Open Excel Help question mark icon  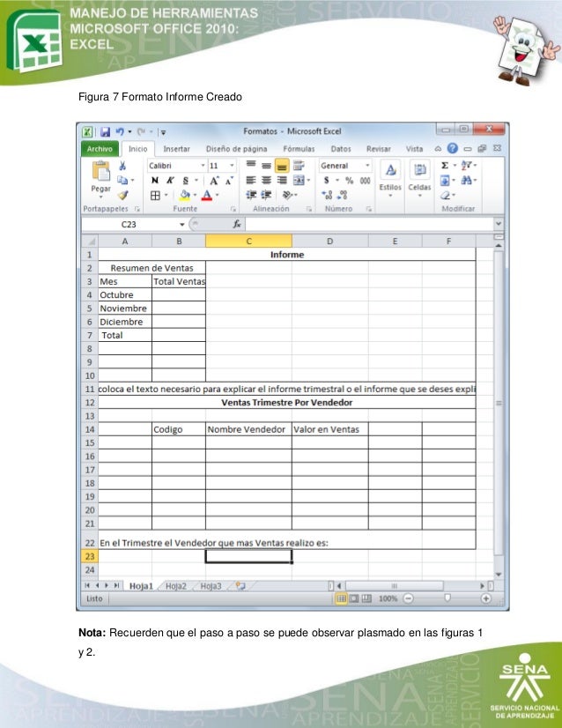click(453, 148)
